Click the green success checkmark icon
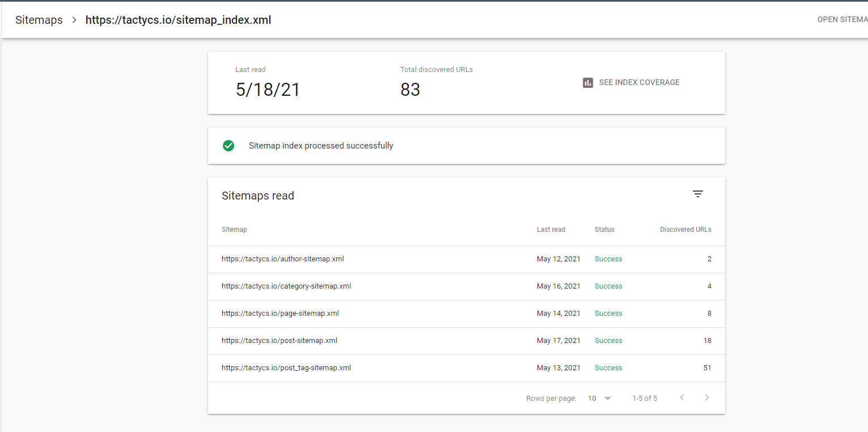 [228, 146]
